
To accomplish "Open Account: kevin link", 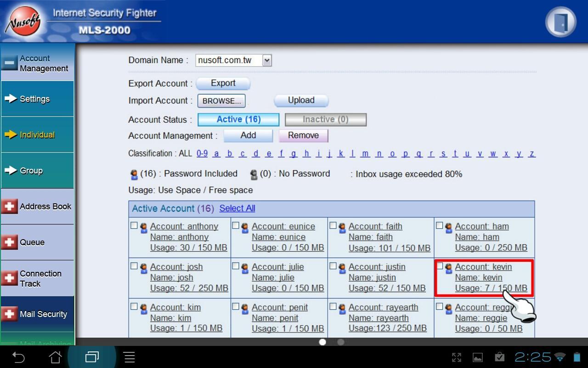I will (x=483, y=267).
